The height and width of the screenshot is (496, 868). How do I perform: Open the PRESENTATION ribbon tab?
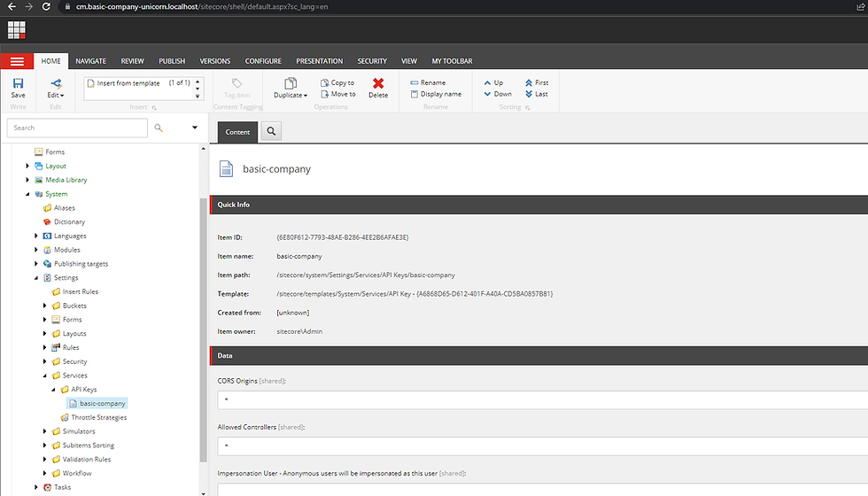[320, 61]
